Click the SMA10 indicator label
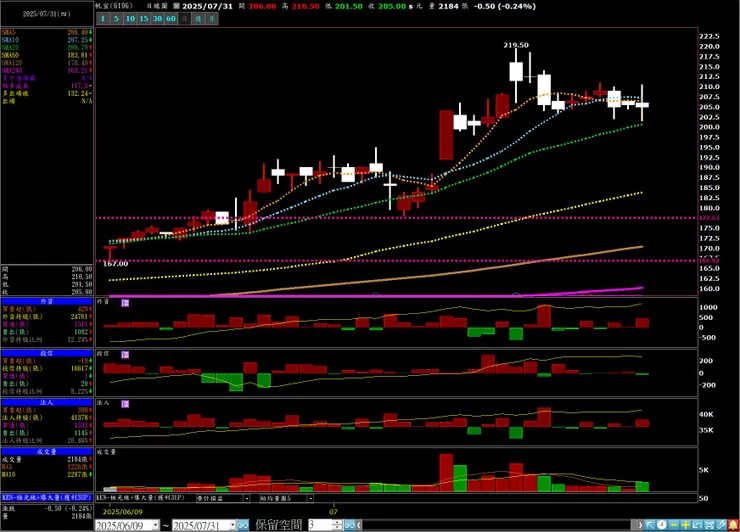740x532 pixels. pyautogui.click(x=10, y=40)
